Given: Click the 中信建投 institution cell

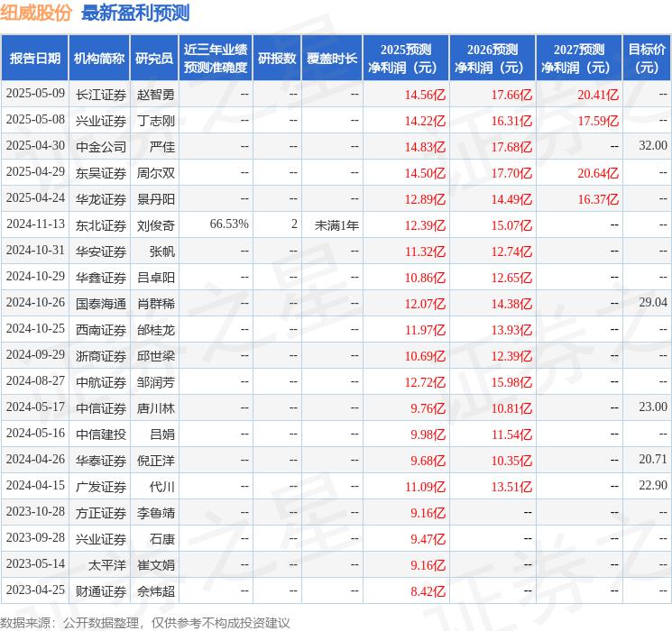Looking at the screenshot, I should click(x=101, y=434).
